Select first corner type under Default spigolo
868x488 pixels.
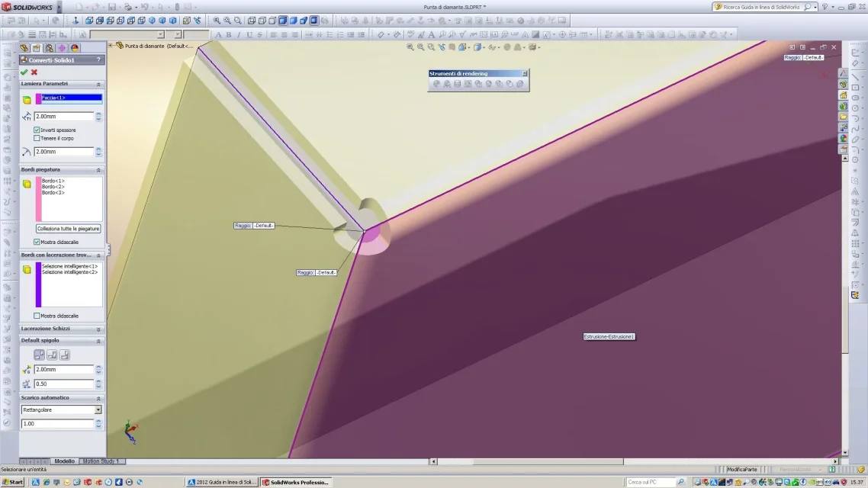point(40,355)
